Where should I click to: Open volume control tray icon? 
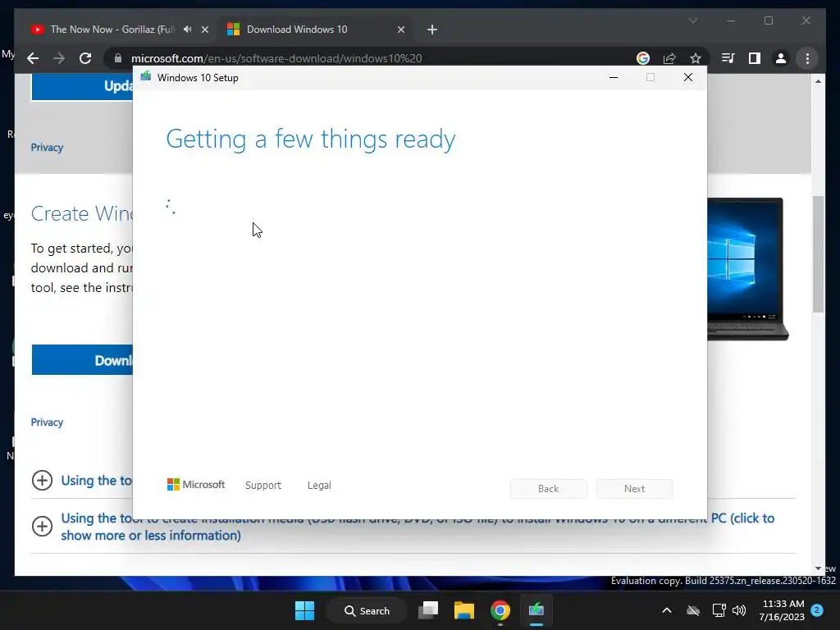[x=739, y=610]
